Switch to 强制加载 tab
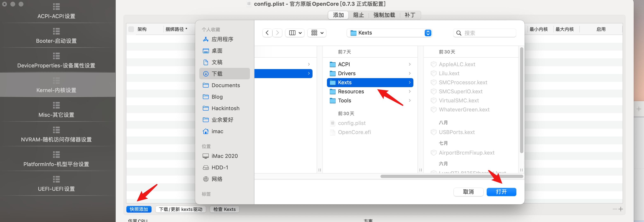 click(x=384, y=15)
